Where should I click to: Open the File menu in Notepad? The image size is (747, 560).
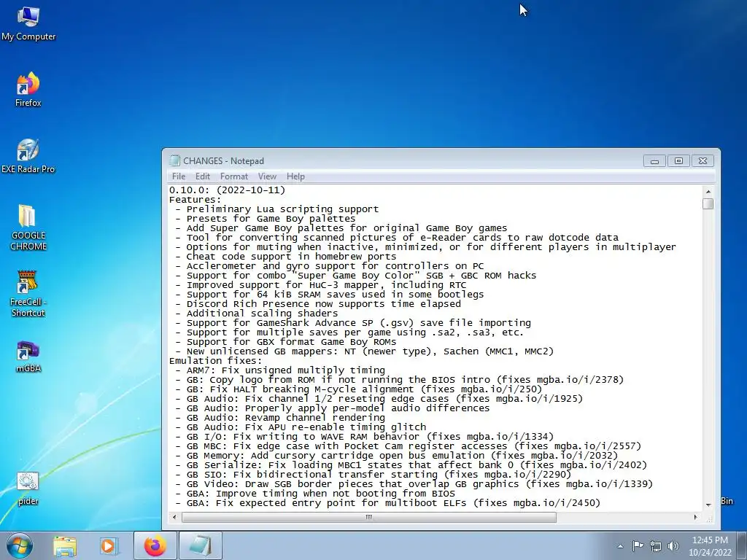coord(179,176)
